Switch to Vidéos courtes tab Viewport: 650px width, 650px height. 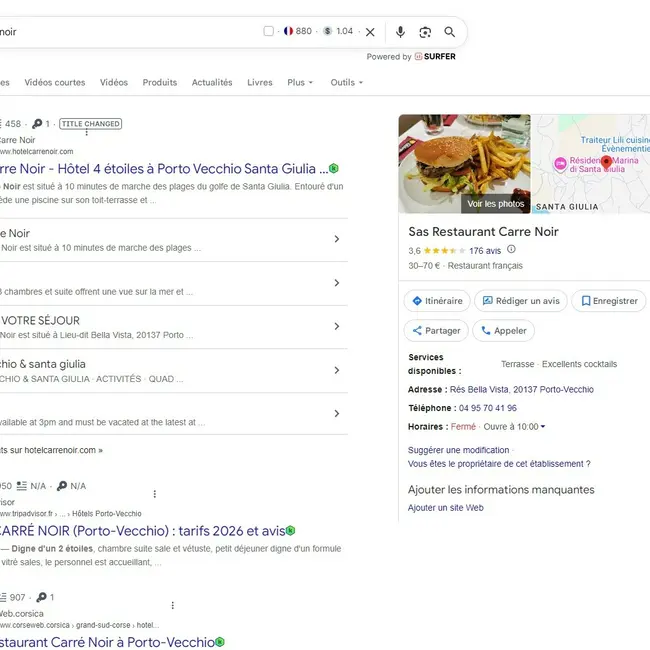click(55, 82)
